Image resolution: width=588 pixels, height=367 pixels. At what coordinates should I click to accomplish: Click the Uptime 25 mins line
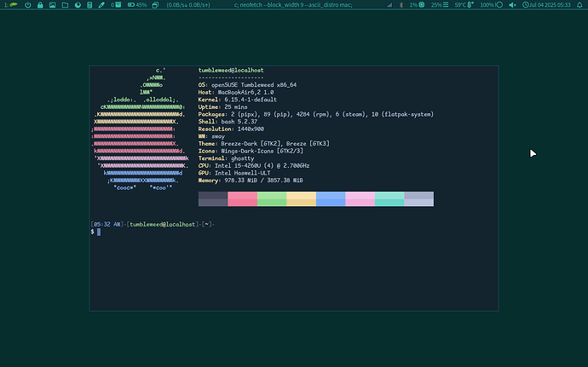tap(222, 106)
